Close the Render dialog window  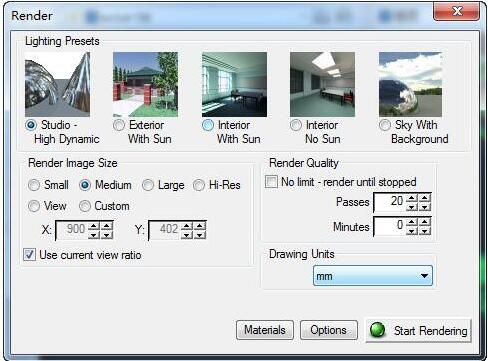pos(456,12)
